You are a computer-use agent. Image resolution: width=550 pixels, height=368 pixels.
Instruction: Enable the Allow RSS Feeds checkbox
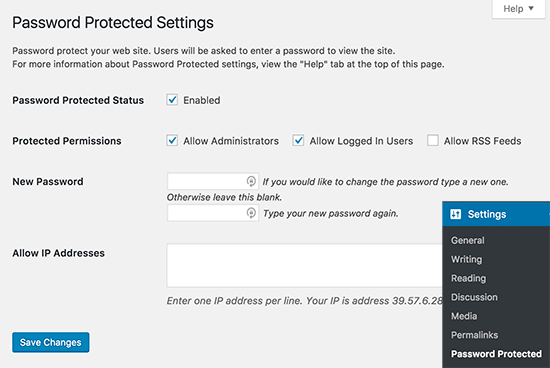click(432, 141)
